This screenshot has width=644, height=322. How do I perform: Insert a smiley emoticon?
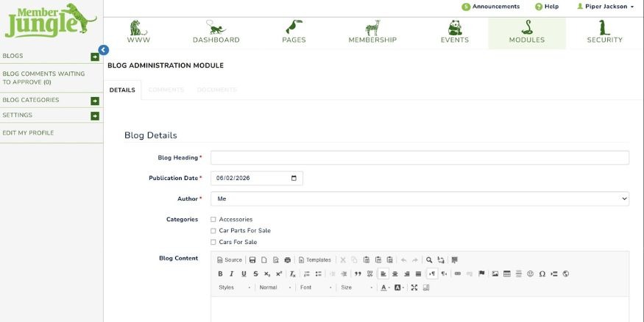pos(530,273)
